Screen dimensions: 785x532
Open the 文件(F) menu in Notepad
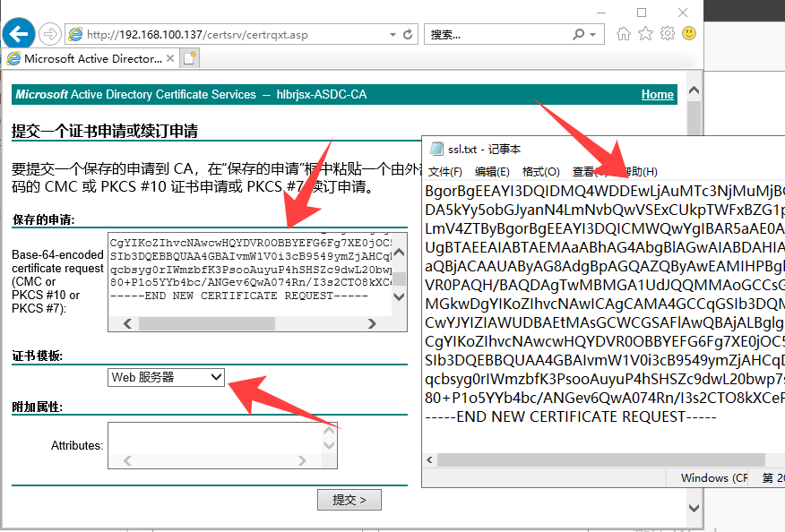pyautogui.click(x=445, y=171)
